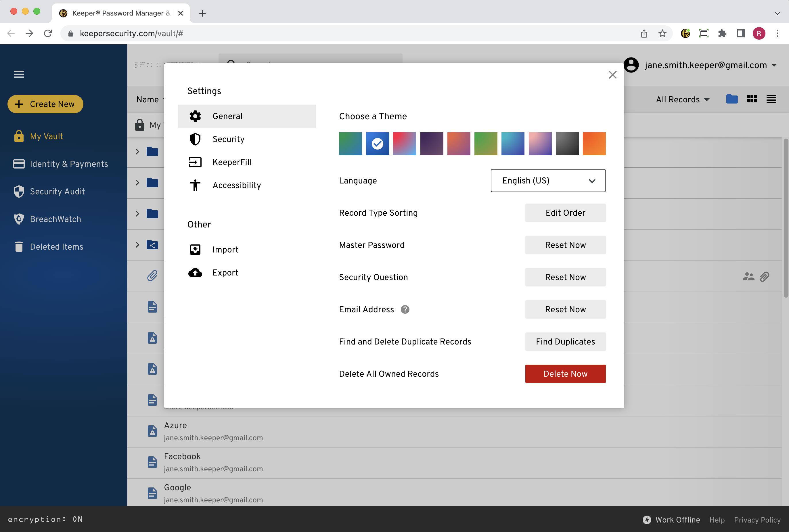The height and width of the screenshot is (532, 789).
Task: Bookmark this page with the star icon
Action: (662, 33)
